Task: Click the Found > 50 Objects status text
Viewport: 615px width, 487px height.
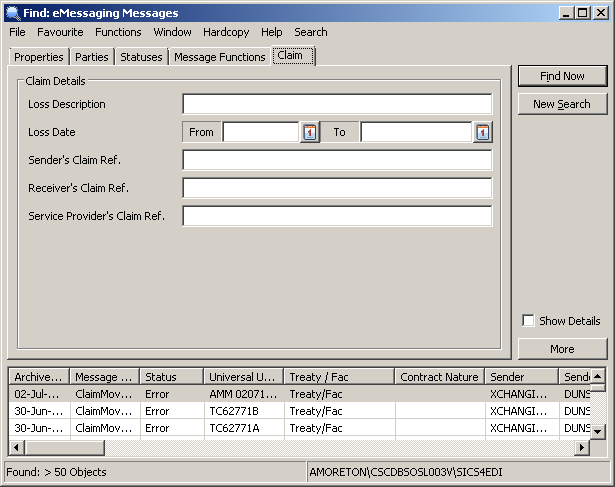Action: 56,472
